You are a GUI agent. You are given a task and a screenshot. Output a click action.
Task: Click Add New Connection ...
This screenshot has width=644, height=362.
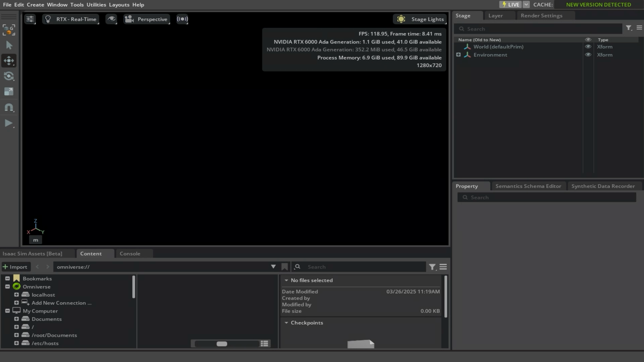61,303
